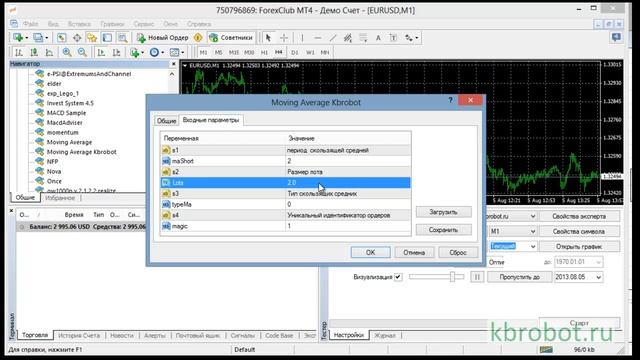
Task: Expand the 2013.08.05 date dropdown
Action: click(598, 277)
